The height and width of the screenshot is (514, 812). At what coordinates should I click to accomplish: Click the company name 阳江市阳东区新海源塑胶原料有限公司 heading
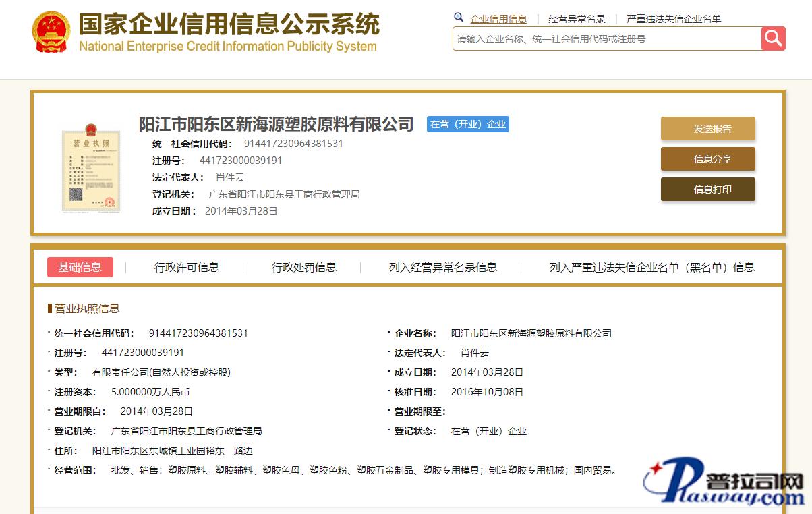276,124
